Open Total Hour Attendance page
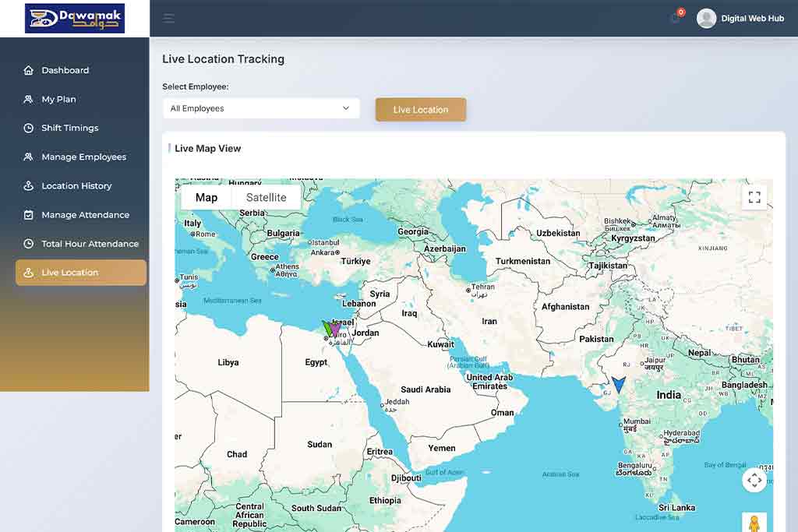This screenshot has height=532, width=798. click(90, 244)
